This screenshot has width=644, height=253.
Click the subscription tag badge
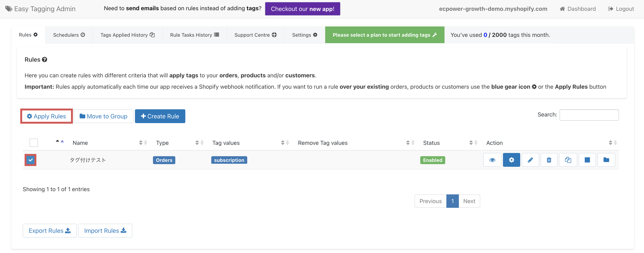click(229, 160)
